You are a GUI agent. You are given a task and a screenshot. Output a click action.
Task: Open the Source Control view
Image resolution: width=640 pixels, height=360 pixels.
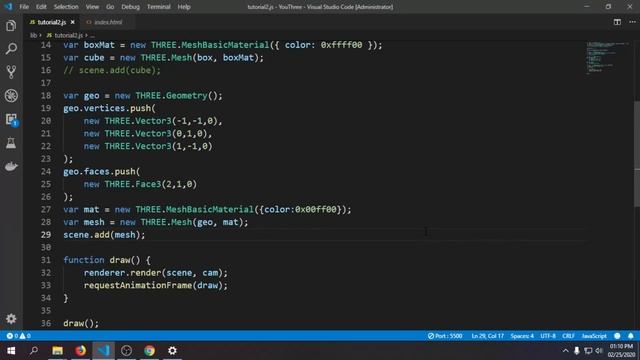click(11, 72)
